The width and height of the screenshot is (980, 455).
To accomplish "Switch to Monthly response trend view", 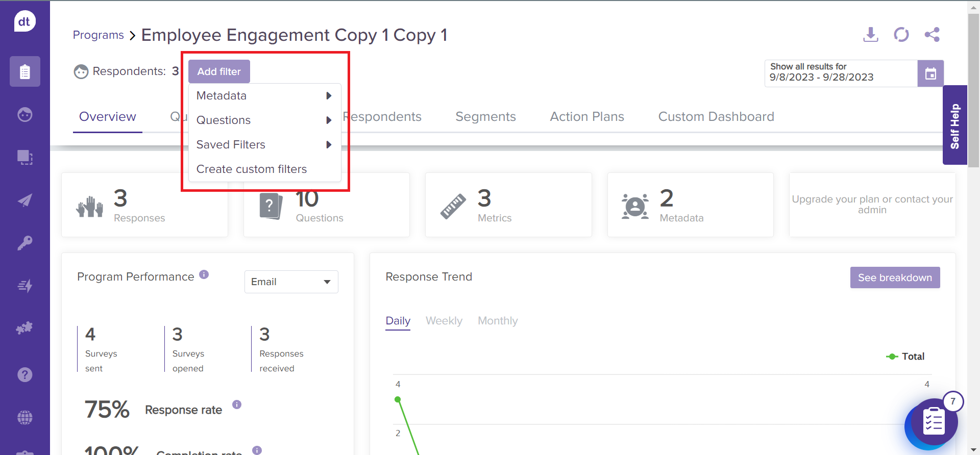I will [x=497, y=321].
